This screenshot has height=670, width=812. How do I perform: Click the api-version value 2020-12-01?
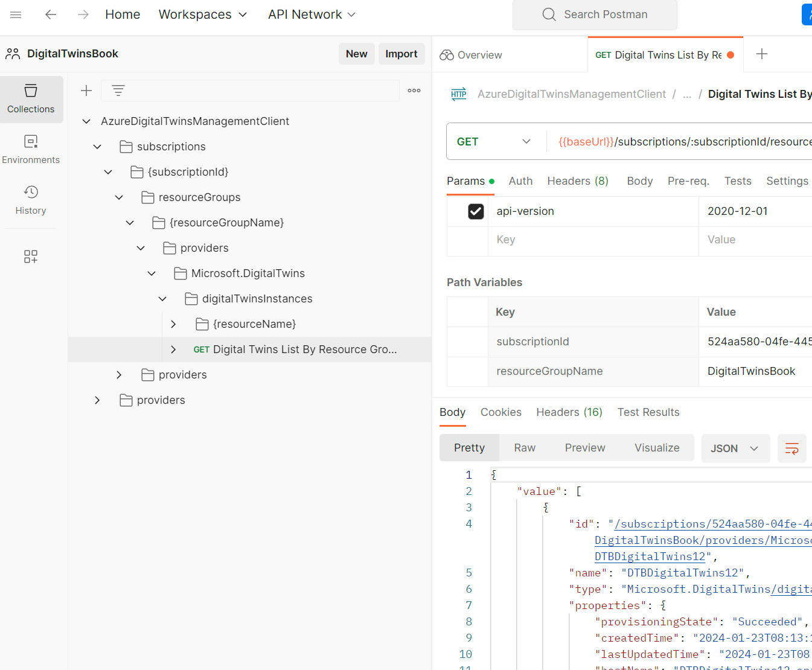coord(738,211)
